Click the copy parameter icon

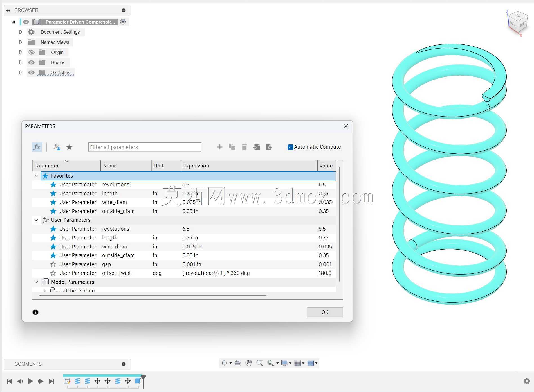232,147
